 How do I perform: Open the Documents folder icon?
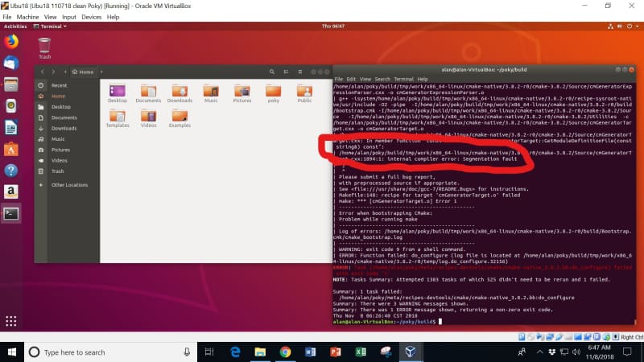point(148,93)
